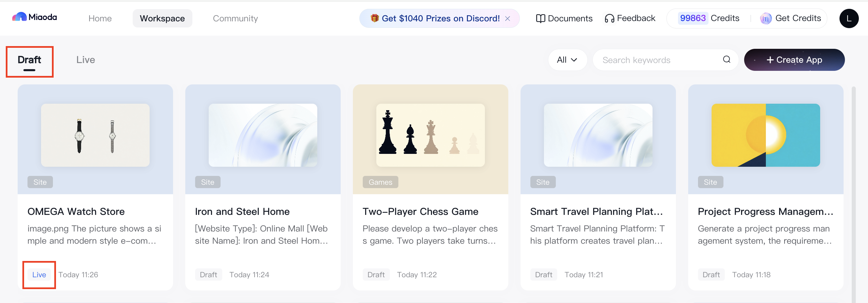Click the Search keywords input field

coord(658,60)
